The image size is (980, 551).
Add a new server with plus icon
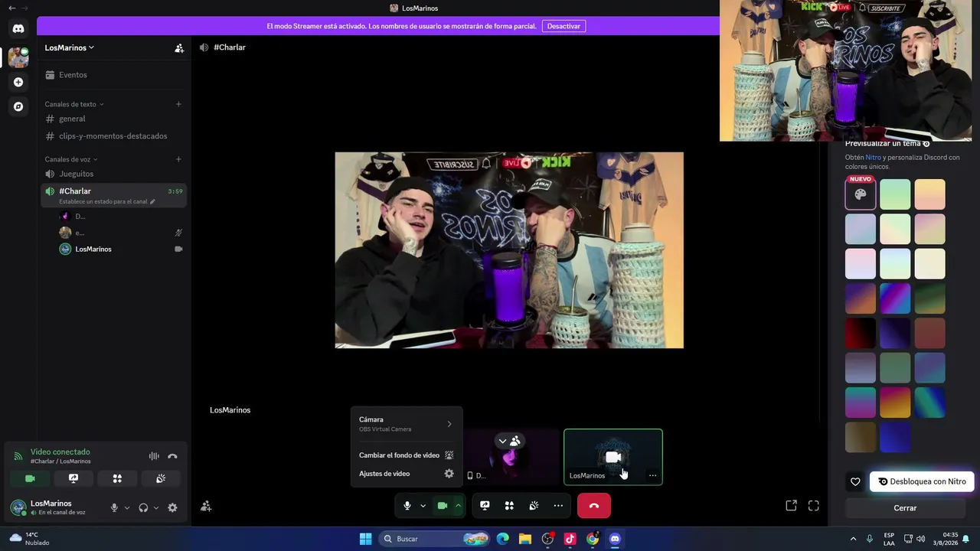pos(18,82)
